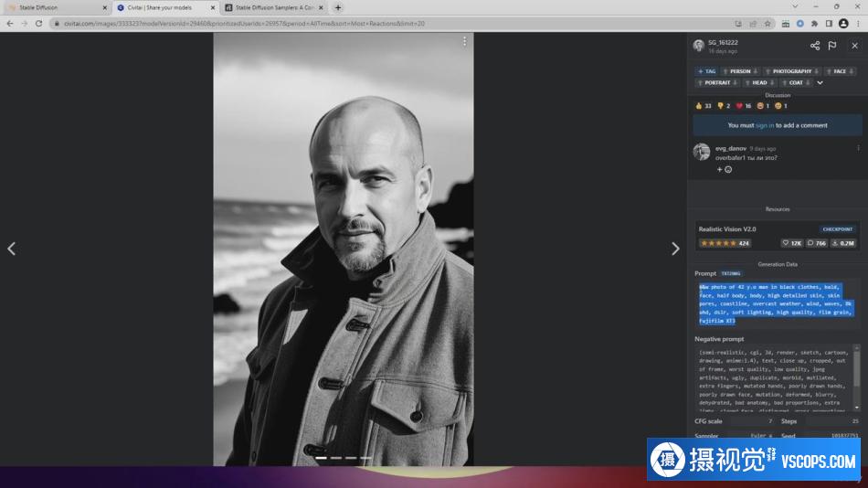Downvote the FACE tag
The height and width of the screenshot is (488, 868).
(x=851, y=71)
